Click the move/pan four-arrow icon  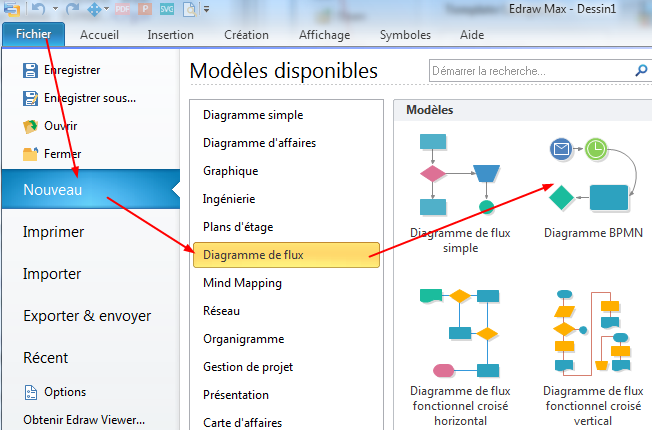(x=94, y=9)
